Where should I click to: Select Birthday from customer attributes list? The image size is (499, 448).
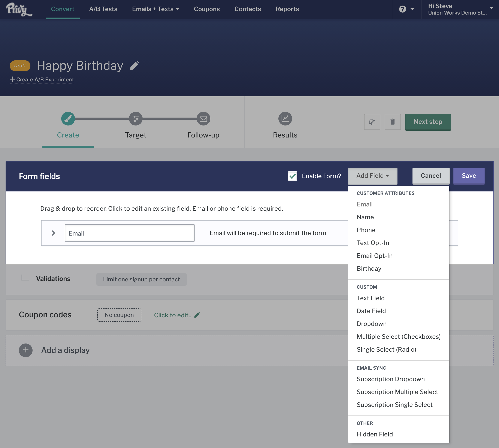369,268
